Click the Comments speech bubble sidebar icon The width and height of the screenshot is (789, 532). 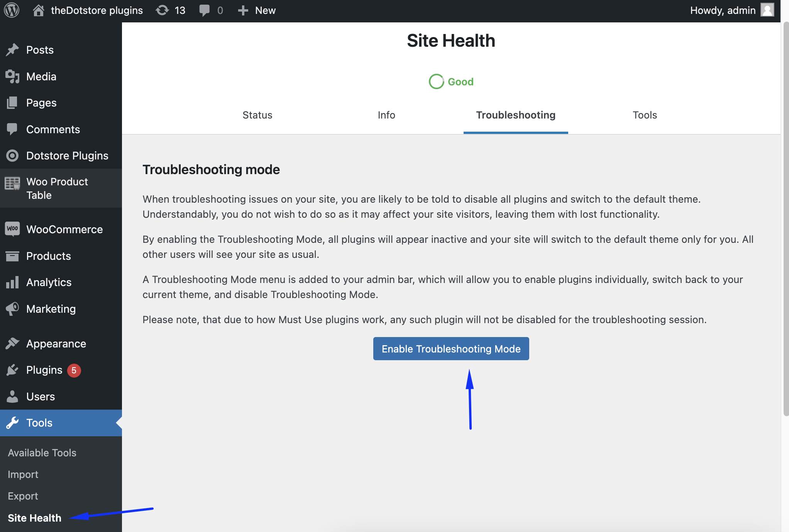coord(12,129)
